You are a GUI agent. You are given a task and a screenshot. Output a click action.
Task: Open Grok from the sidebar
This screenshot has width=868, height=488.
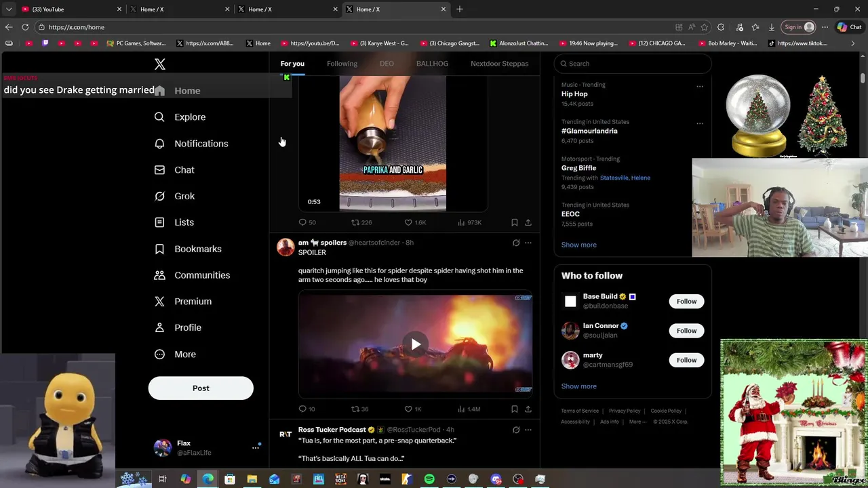(x=174, y=197)
